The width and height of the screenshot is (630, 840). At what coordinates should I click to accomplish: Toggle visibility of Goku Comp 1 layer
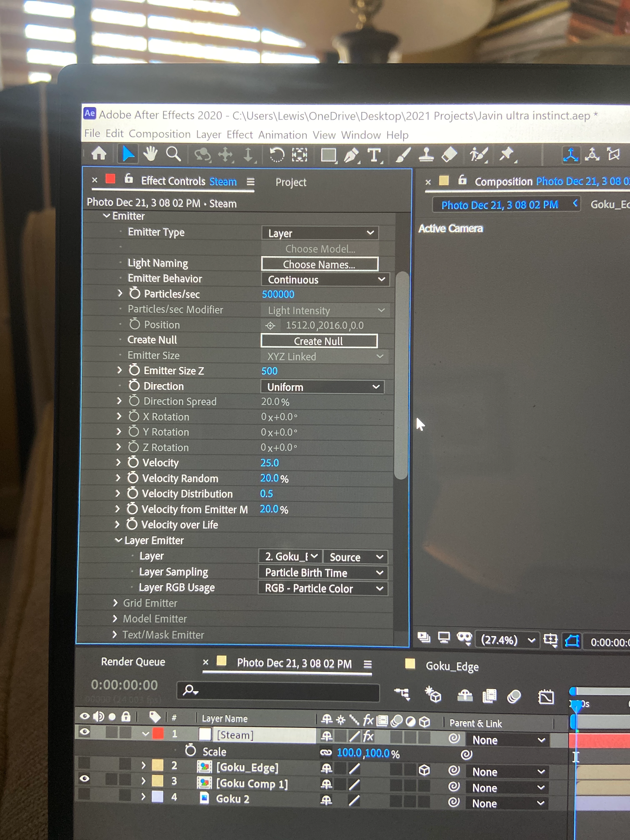(85, 778)
